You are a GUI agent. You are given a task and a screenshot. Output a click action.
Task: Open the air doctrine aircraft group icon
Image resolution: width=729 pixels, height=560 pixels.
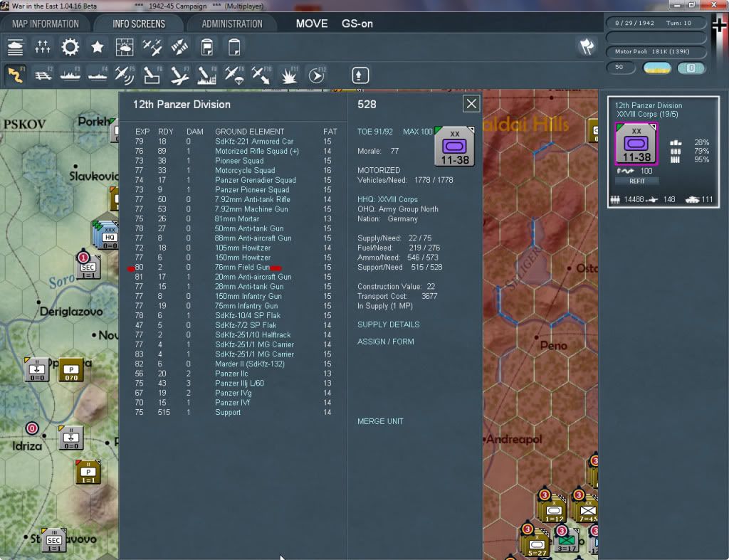[152, 48]
